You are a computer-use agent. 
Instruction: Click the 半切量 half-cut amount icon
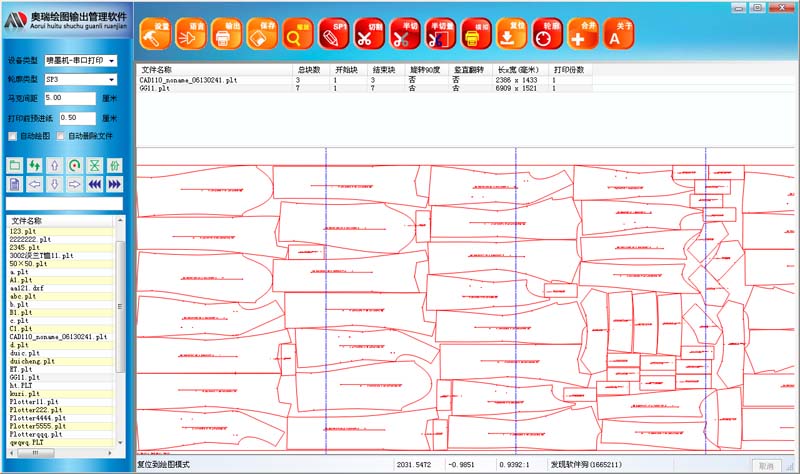pos(440,34)
